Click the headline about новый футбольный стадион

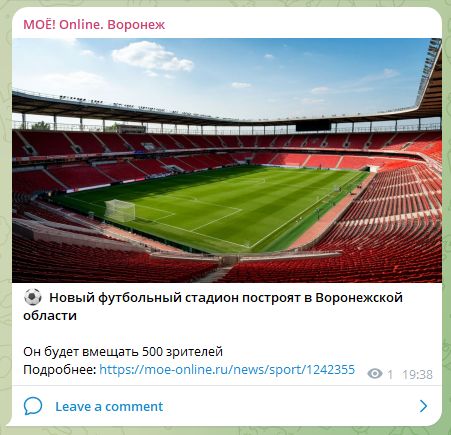[x=213, y=306]
